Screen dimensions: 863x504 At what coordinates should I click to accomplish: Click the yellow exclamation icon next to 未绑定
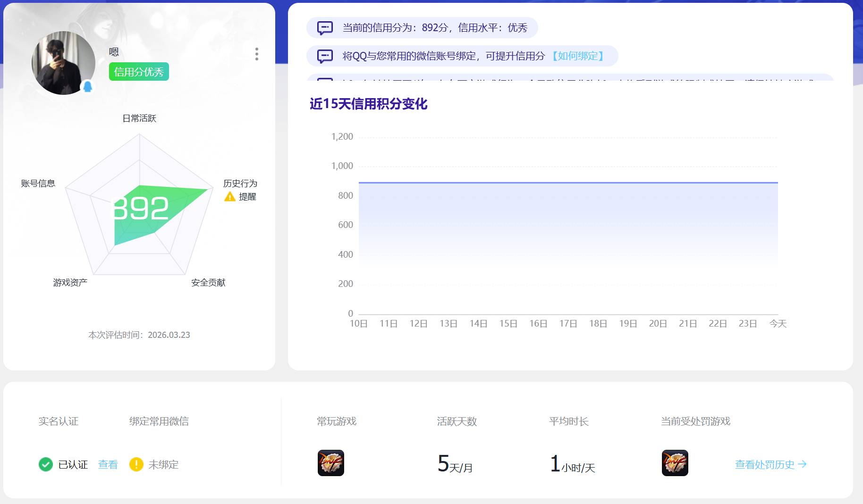(136, 464)
